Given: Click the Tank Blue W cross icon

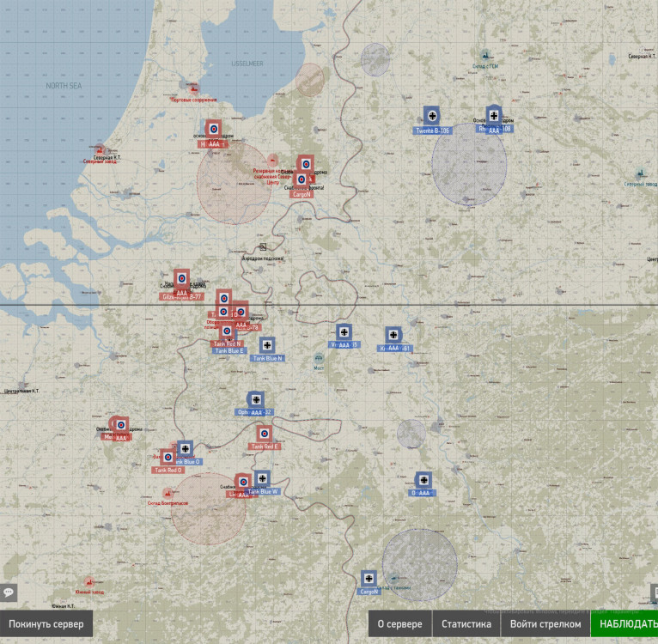Looking at the screenshot, I should coord(262,478).
